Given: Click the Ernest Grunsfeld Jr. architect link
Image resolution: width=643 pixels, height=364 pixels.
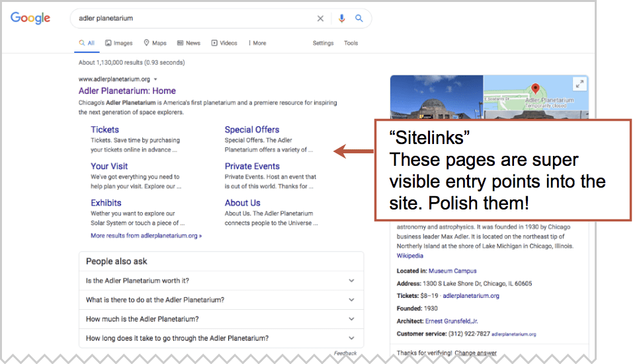Looking at the screenshot, I should point(452,322).
